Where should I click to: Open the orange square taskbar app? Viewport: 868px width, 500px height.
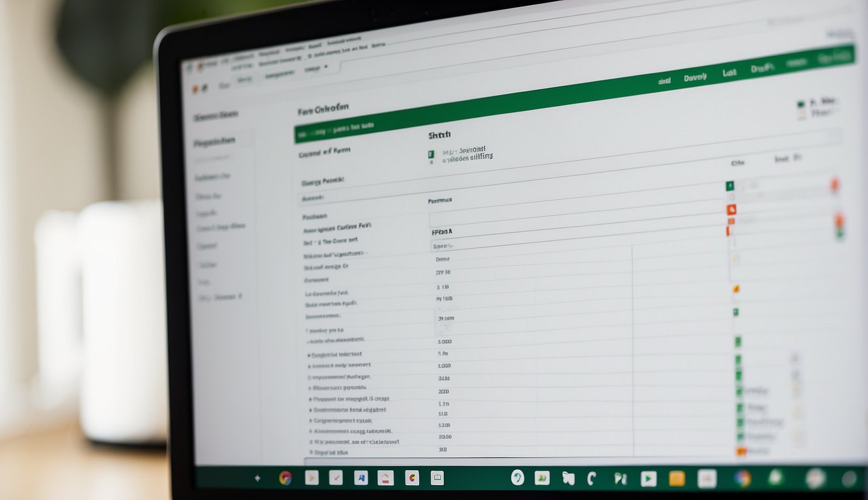coord(677,479)
